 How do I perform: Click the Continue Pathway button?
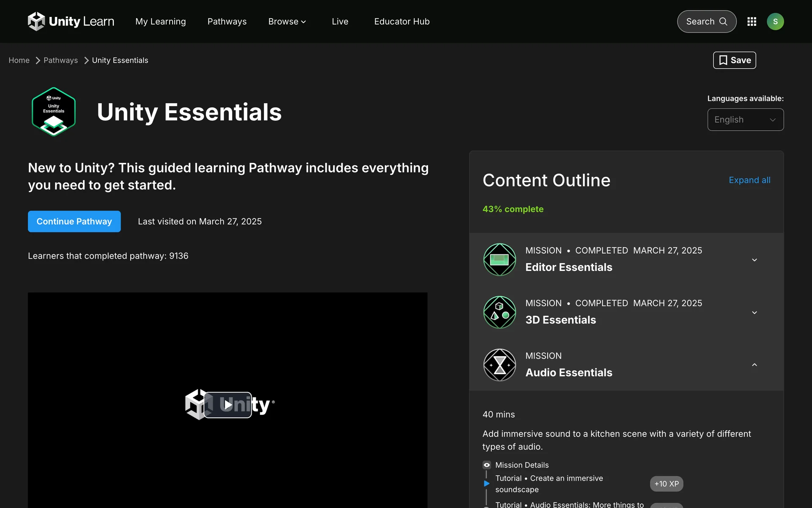click(x=74, y=221)
